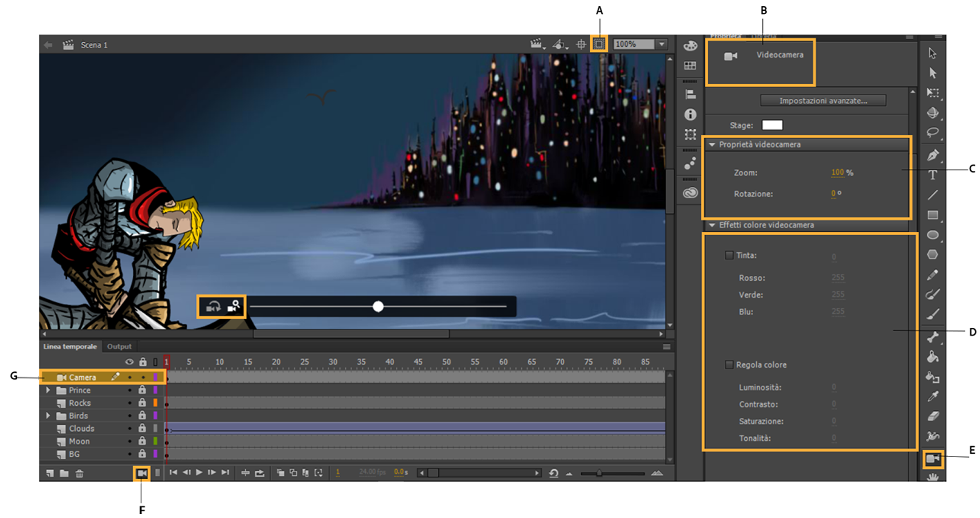Open the stage zoom 100% dropdown
This screenshot has width=980, height=518.
pos(661,44)
